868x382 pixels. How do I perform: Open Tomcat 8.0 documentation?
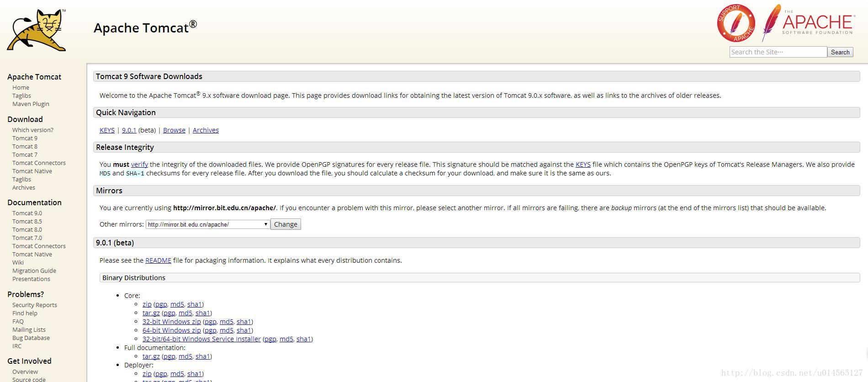27,230
